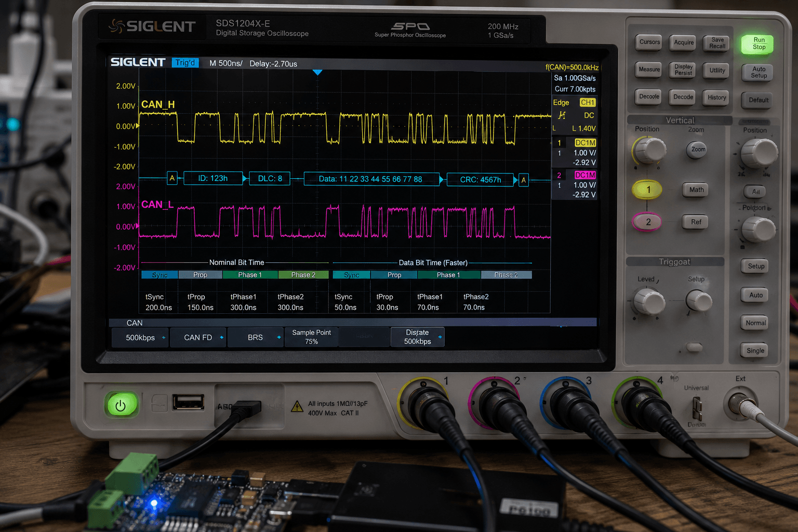798x532 pixels.
Task: Open the CAN FD protocol dropdown
Action: click(198, 338)
